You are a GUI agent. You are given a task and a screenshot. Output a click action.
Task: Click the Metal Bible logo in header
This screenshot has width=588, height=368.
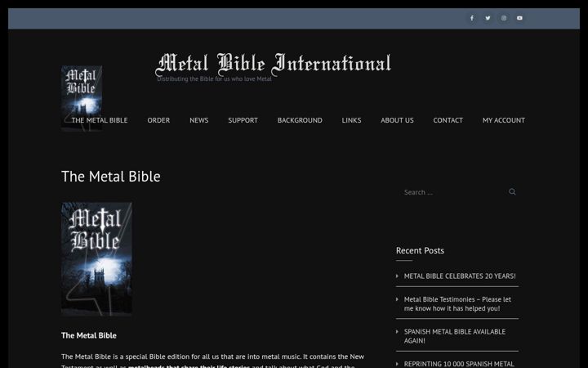pyautogui.click(x=82, y=98)
